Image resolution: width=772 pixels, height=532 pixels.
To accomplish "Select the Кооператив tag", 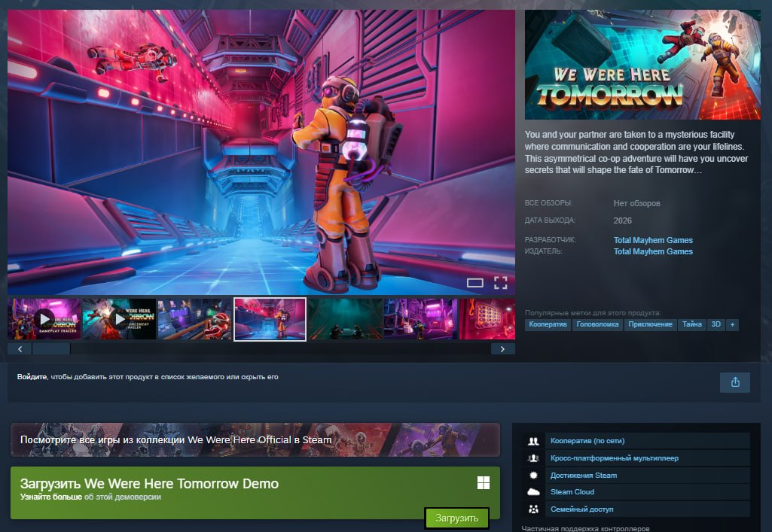I will [548, 325].
